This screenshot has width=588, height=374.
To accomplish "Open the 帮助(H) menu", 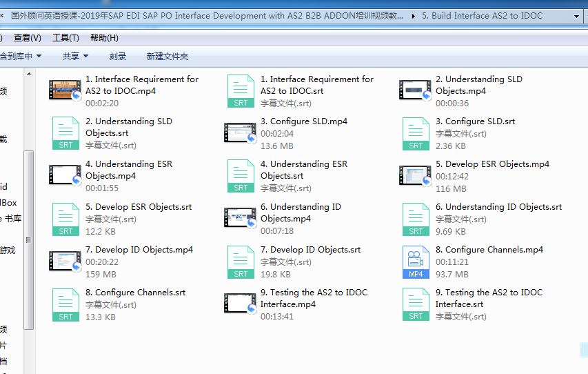I will [104, 38].
